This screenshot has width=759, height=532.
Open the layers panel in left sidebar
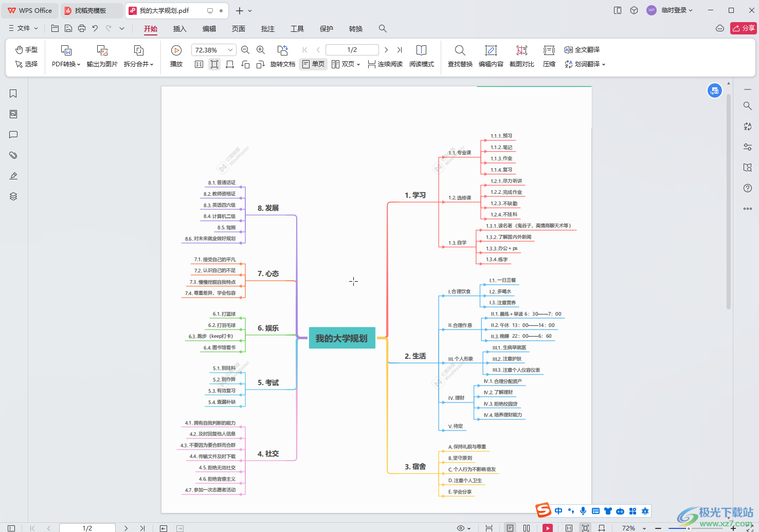pyautogui.click(x=13, y=196)
